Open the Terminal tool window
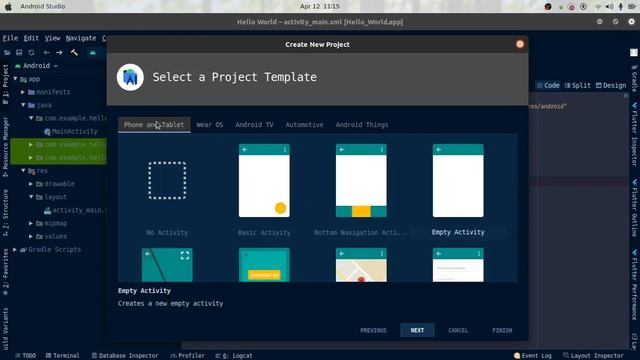 click(x=62, y=356)
